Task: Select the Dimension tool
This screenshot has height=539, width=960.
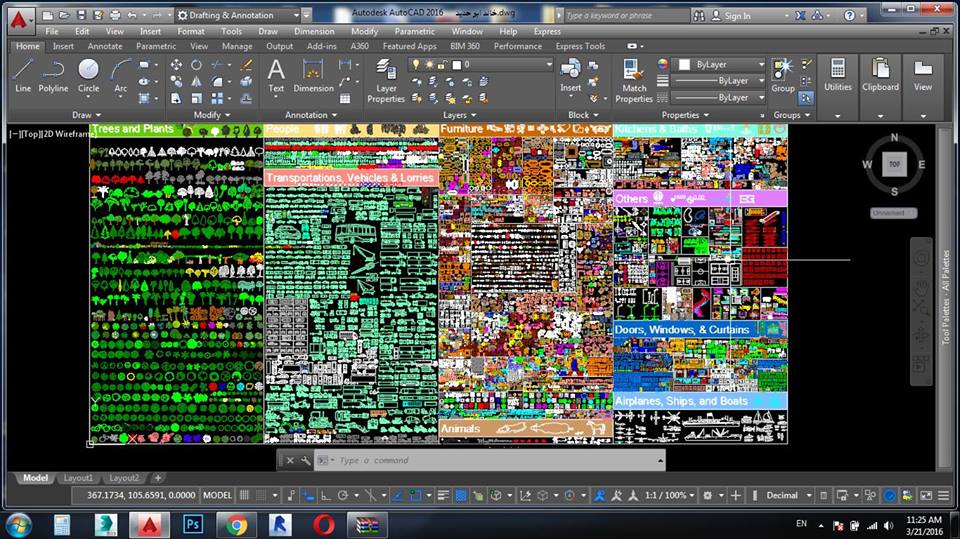Action: pos(313,76)
